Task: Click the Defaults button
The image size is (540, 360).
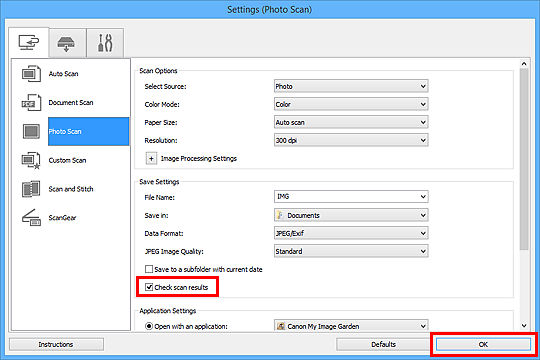Action: click(x=383, y=344)
